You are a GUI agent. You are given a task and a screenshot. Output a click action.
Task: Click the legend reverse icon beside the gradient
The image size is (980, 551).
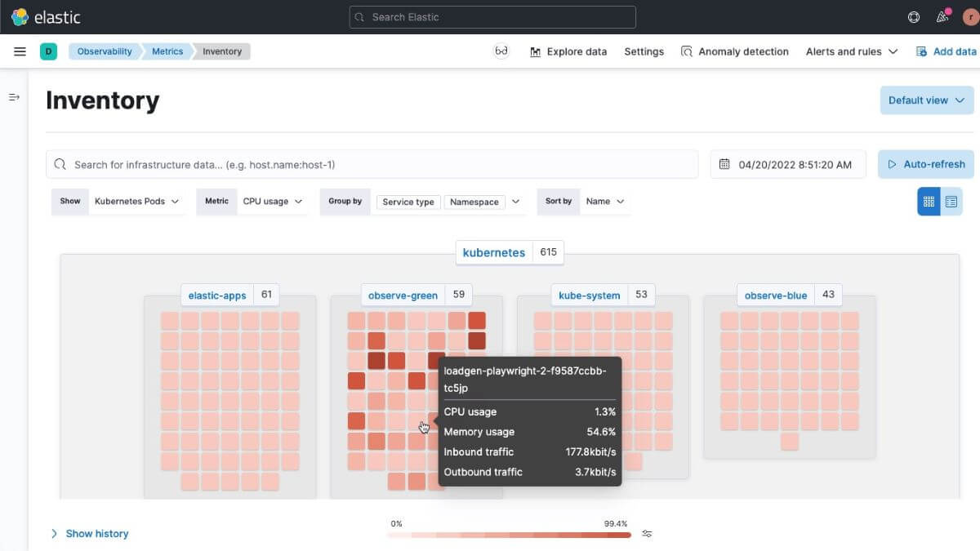(x=647, y=533)
